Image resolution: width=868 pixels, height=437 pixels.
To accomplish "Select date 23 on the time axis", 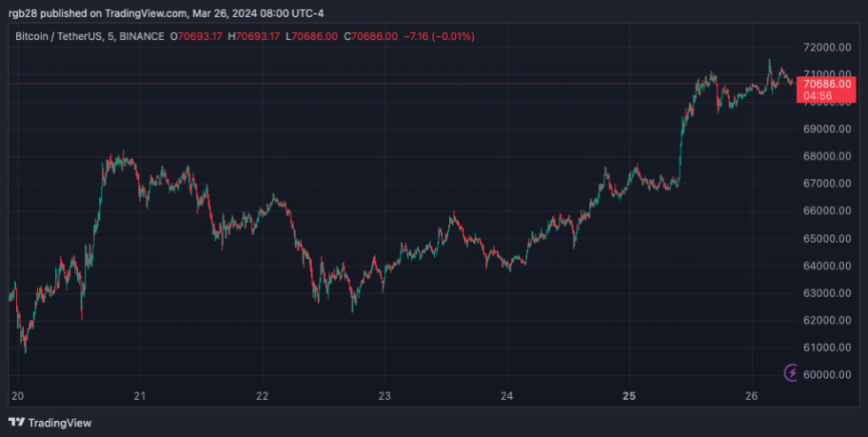I will [384, 395].
